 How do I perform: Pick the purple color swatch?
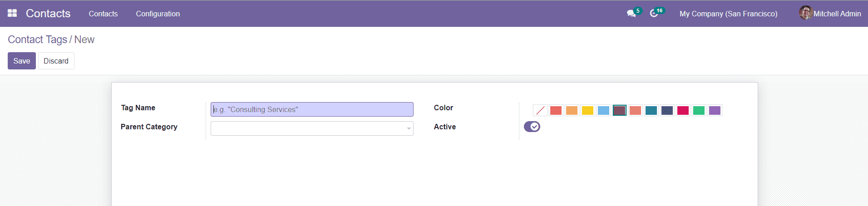715,110
